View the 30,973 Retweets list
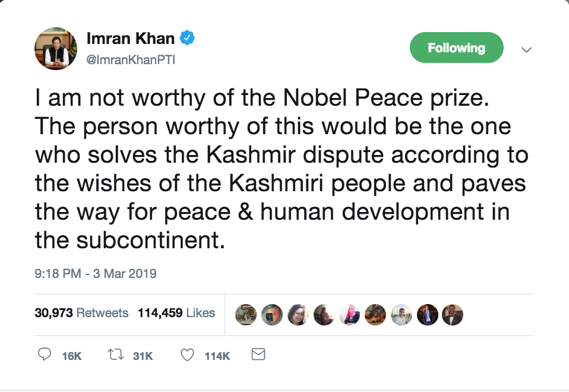Screen dimensions: 569x392 point(81,313)
